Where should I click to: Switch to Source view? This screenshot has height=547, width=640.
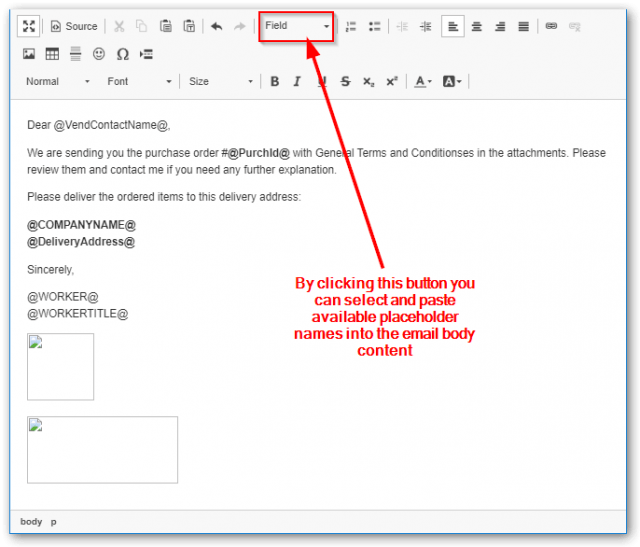74,27
